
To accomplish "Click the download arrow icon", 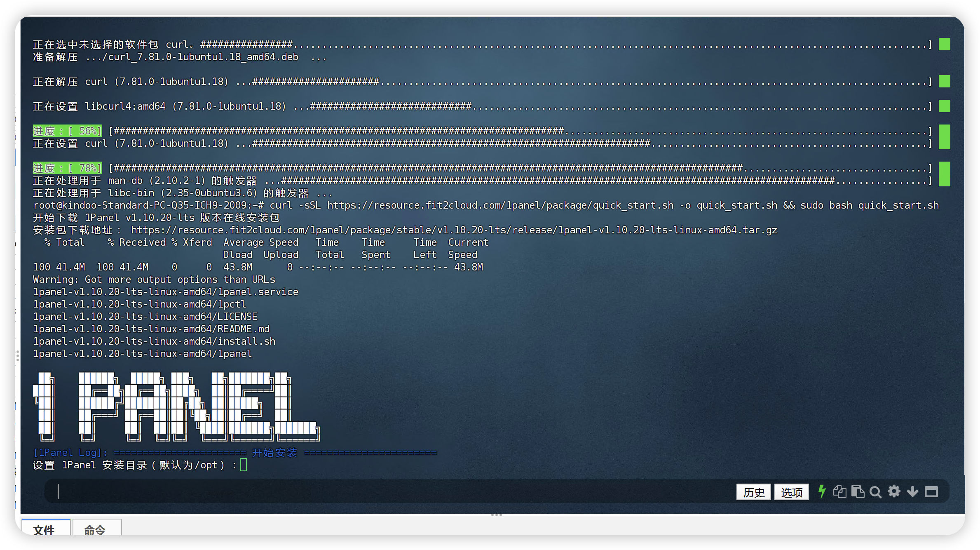I will point(912,492).
